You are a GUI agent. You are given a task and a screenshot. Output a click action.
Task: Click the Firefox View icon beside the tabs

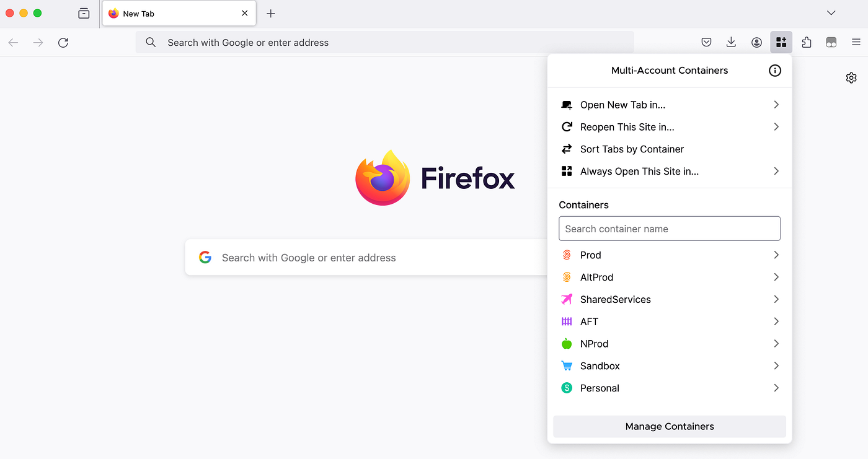pos(84,13)
